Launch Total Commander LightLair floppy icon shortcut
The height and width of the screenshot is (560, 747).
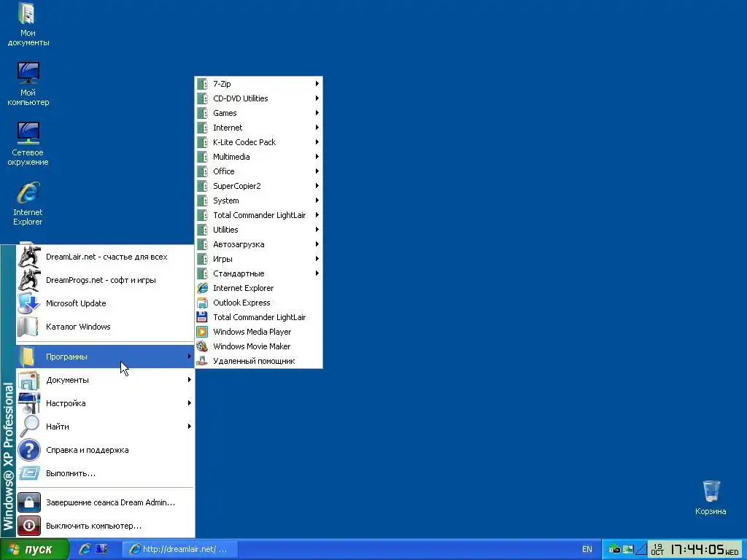point(259,317)
